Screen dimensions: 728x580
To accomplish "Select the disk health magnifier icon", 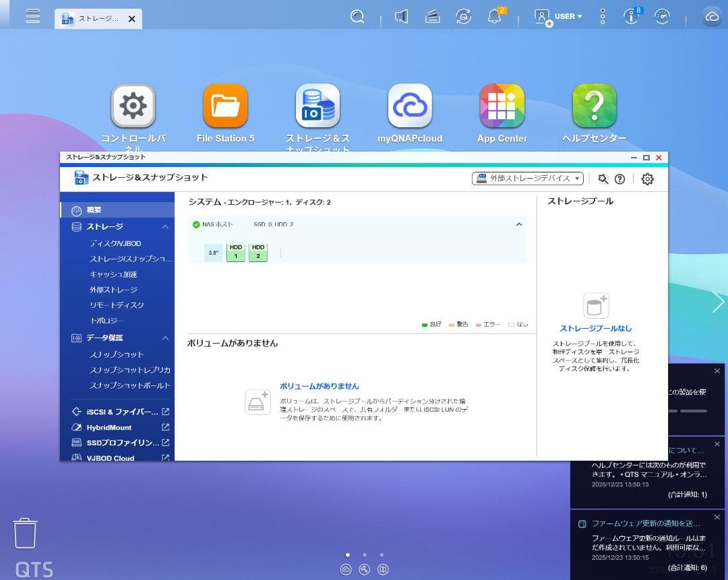I will pyautogui.click(x=603, y=179).
